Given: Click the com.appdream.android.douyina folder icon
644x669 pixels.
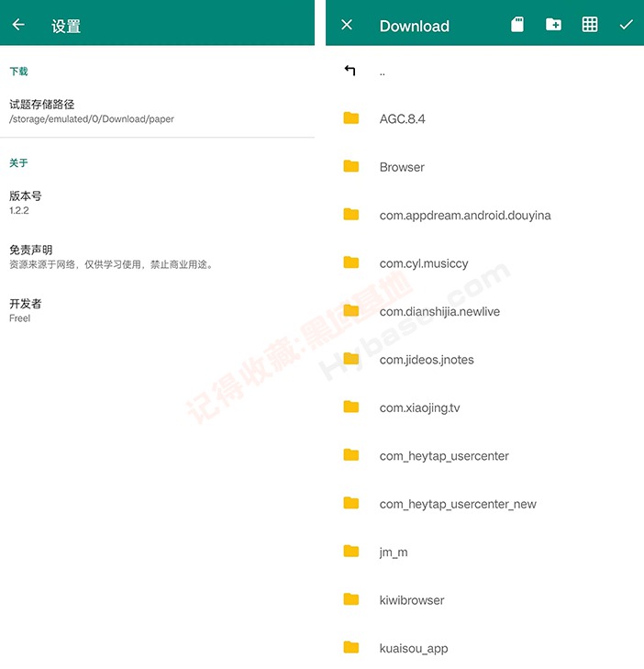Looking at the screenshot, I should pos(351,214).
